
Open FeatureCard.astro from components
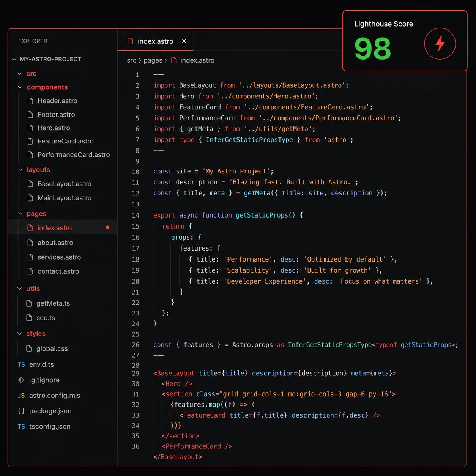pos(66,141)
